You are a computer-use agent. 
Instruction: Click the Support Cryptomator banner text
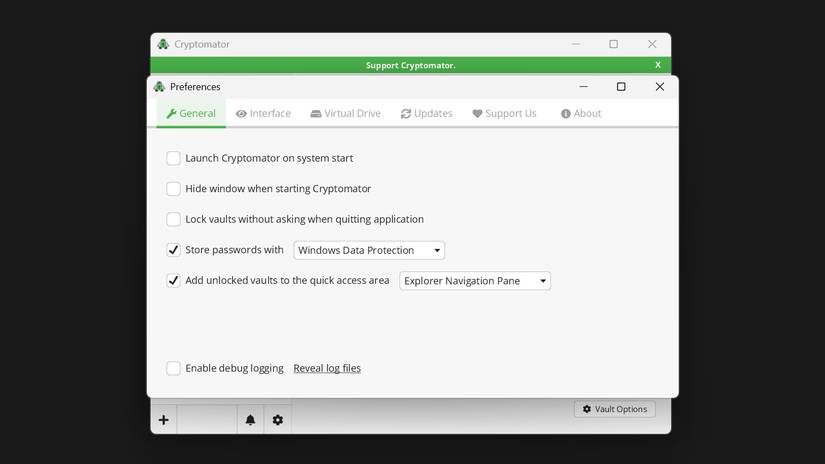click(410, 65)
